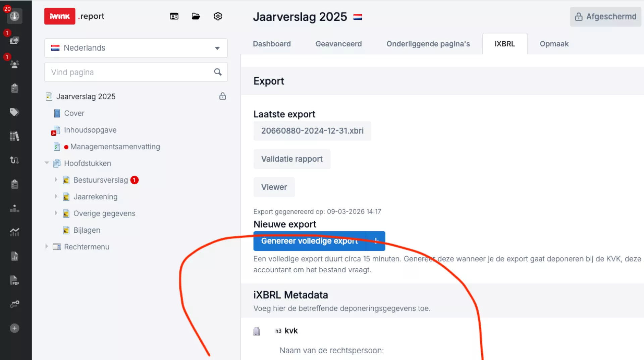Click the Validatie rapport button
Screen dimensions: 644x360
coord(292,159)
